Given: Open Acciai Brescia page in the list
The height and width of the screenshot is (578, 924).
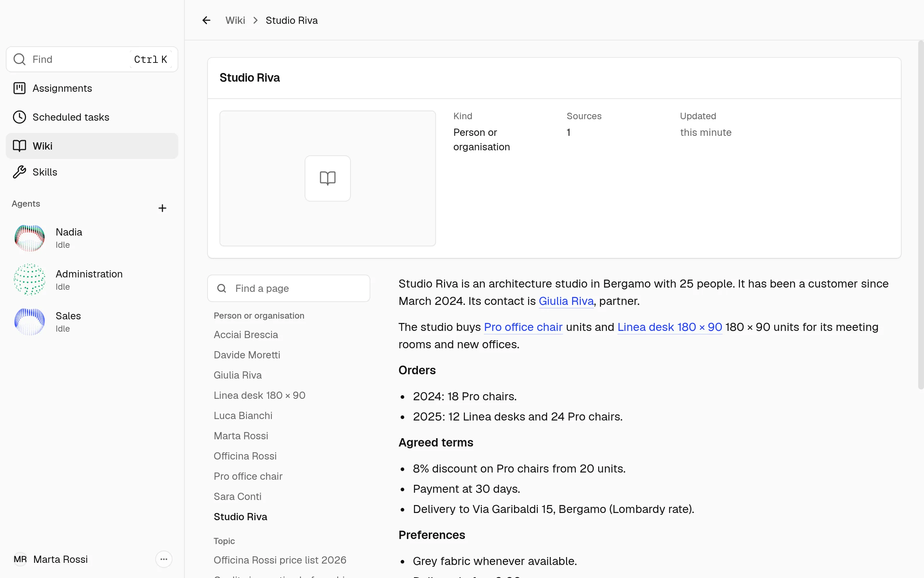Looking at the screenshot, I should [246, 335].
